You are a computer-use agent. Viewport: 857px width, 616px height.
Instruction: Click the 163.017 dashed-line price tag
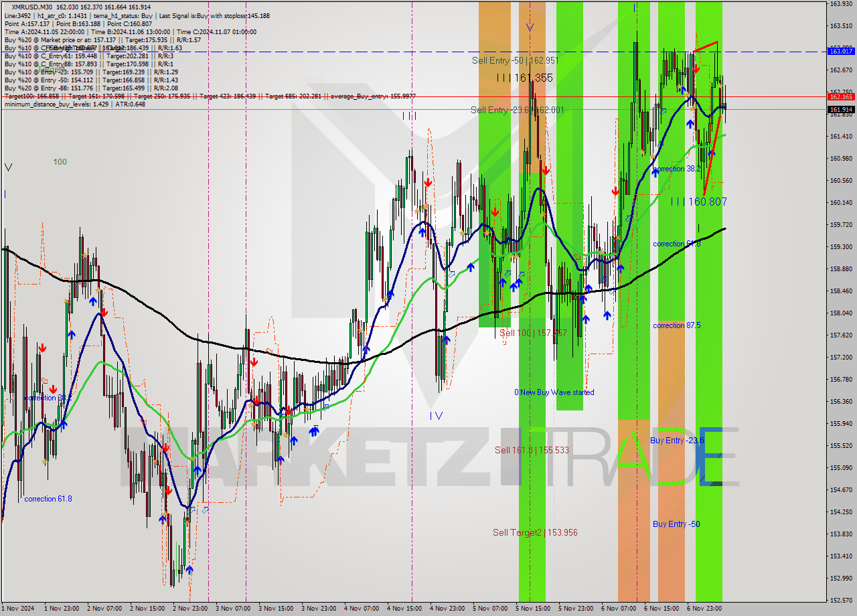click(x=842, y=51)
